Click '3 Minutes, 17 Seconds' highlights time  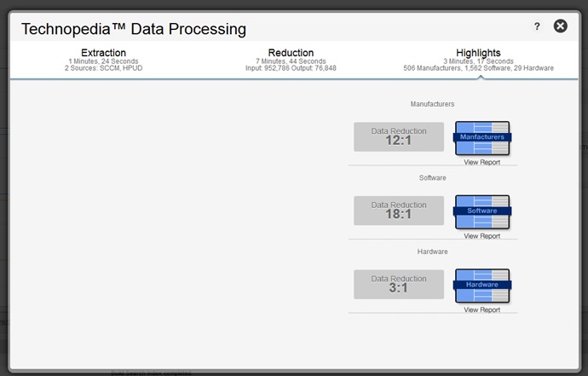[x=478, y=61]
